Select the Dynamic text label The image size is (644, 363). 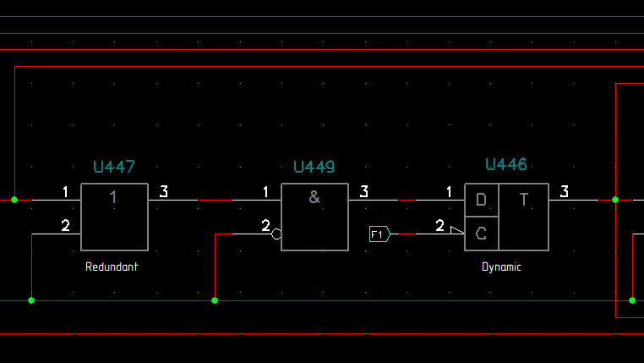tap(501, 267)
